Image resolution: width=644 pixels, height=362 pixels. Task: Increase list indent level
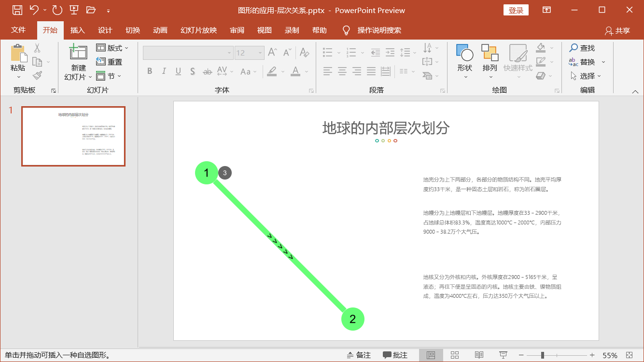tap(389, 52)
